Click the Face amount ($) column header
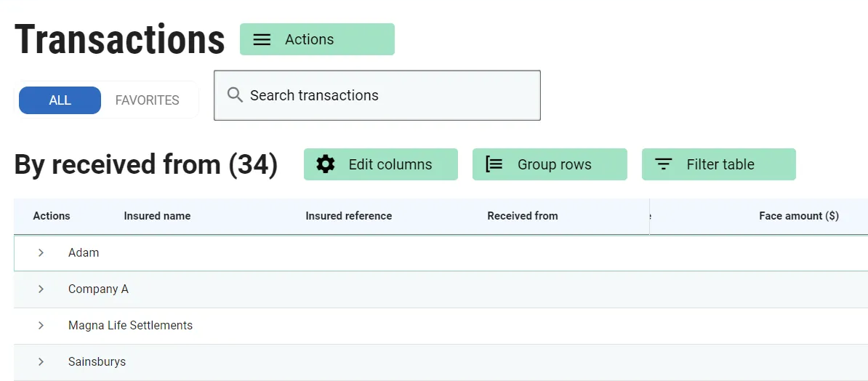 (798, 216)
